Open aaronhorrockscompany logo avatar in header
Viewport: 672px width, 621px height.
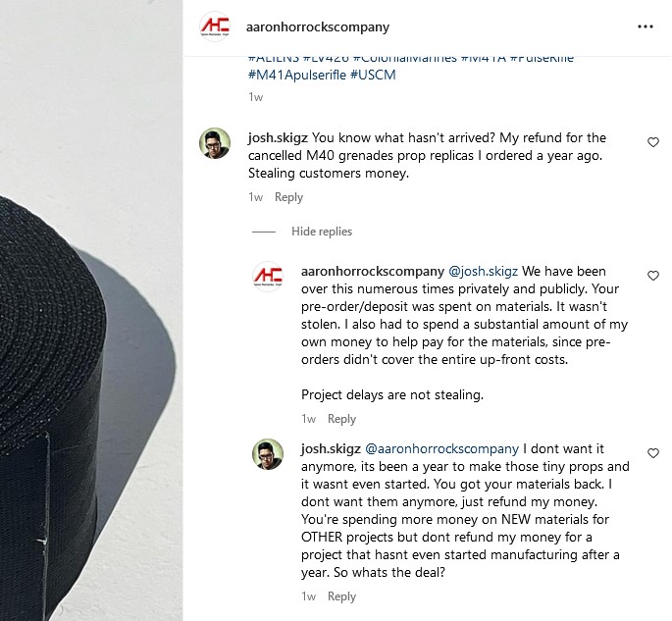215,26
